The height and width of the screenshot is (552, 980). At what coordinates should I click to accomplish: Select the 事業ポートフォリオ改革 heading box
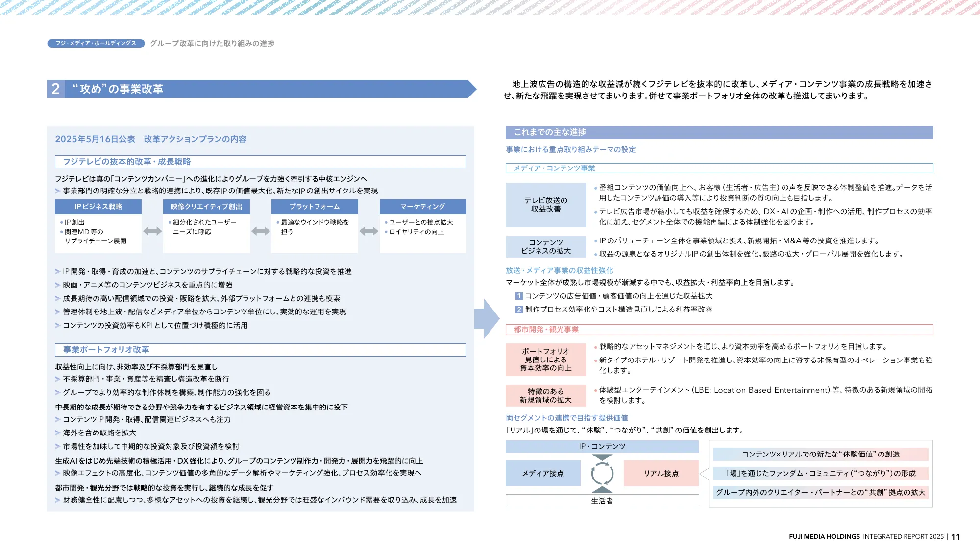pos(261,350)
